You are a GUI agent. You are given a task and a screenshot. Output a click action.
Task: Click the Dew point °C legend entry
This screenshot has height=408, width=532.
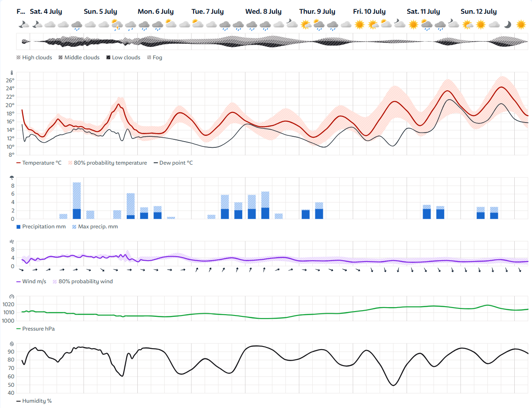[173, 163]
